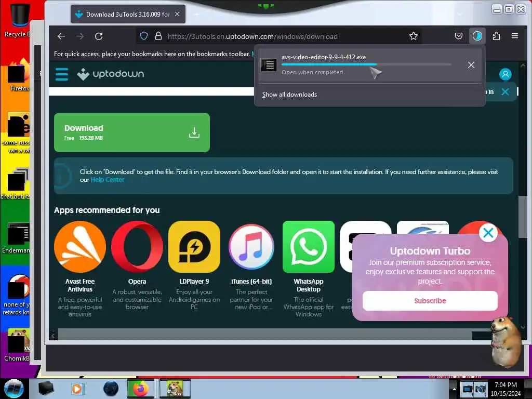Open Uptodown site hamburger menu
This screenshot has width=532, height=399.
62,74
